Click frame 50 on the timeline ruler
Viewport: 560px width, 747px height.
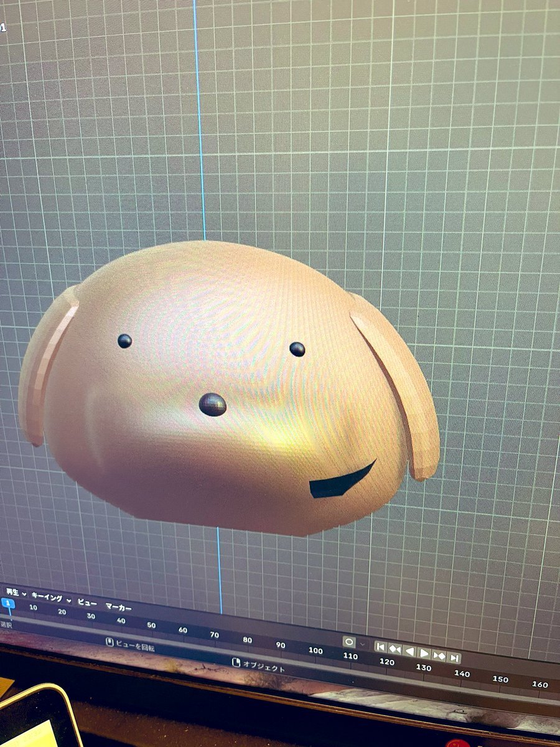click(151, 625)
